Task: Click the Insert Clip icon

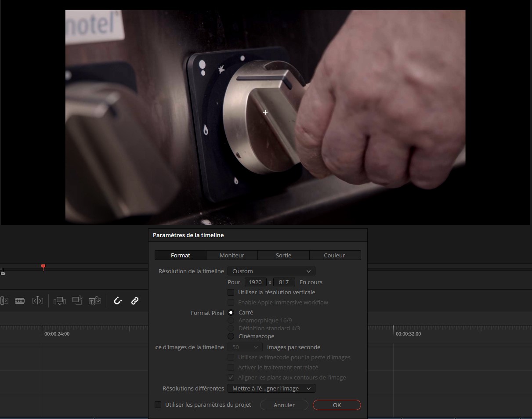Action: pos(59,301)
